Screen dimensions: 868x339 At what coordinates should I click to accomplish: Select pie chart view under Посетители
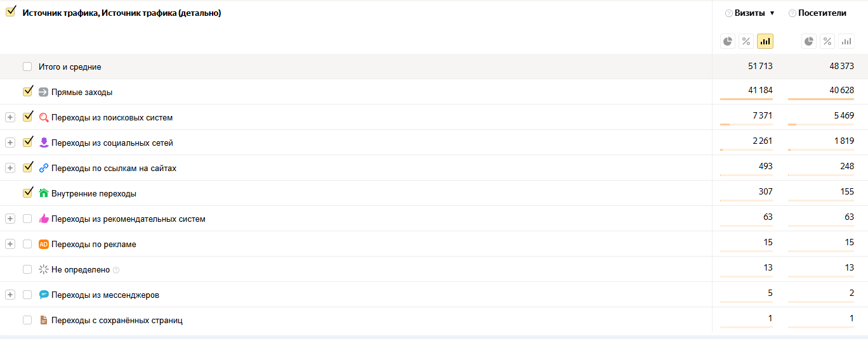[x=808, y=41]
